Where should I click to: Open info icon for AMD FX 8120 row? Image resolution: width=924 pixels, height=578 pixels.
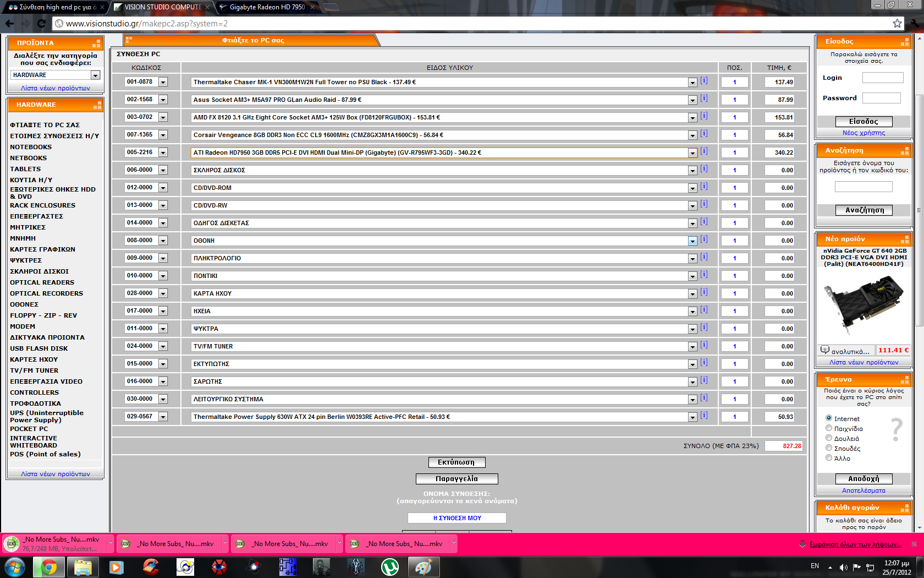pos(704,116)
